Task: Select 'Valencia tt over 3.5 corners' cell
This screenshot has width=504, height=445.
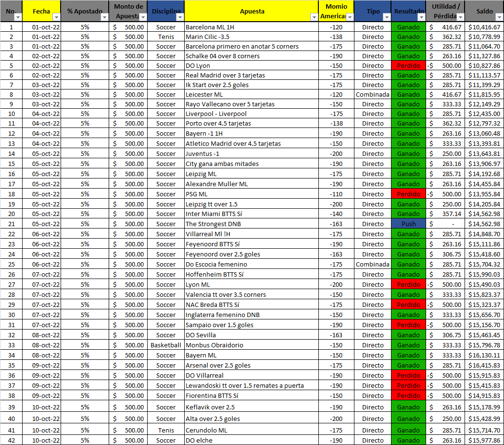Action: 252,294
